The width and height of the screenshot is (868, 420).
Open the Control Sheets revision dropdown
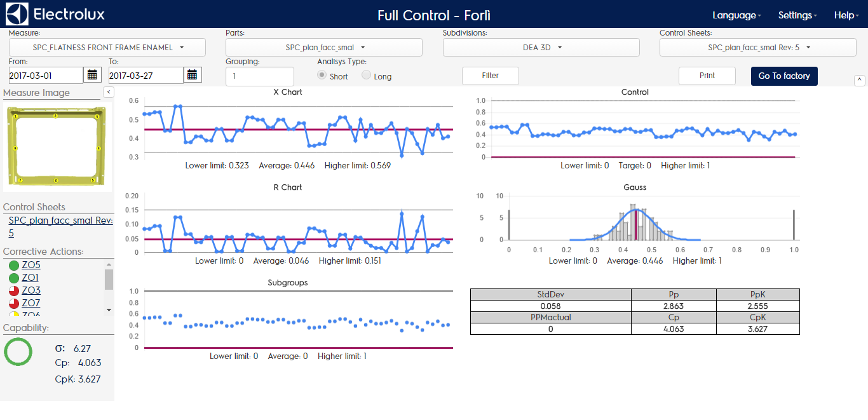click(x=758, y=48)
